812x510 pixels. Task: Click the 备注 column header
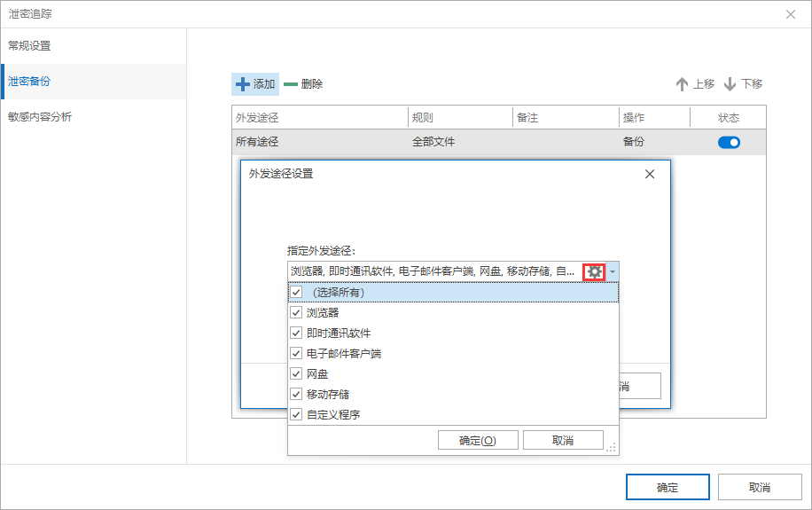(566, 118)
